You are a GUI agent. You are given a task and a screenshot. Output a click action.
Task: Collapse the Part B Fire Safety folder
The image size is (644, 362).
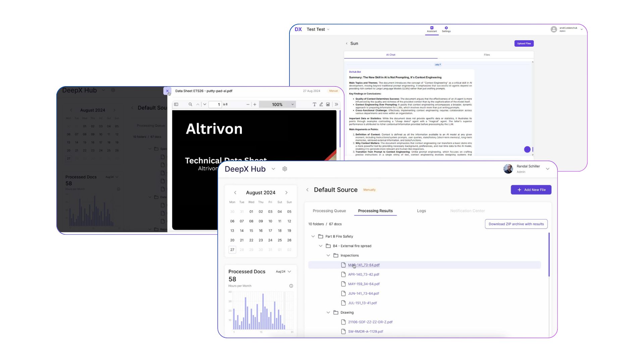click(313, 236)
